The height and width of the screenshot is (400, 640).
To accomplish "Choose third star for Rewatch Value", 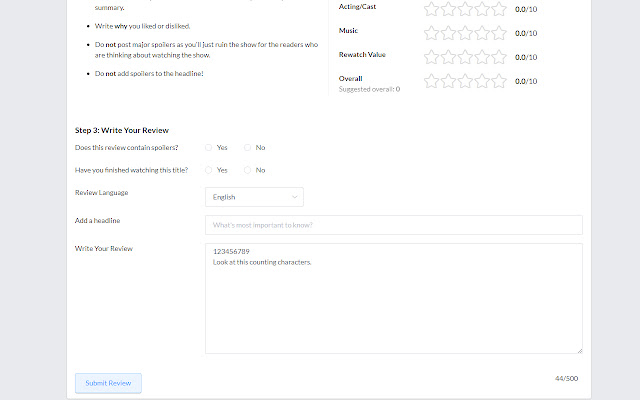I will pos(465,57).
